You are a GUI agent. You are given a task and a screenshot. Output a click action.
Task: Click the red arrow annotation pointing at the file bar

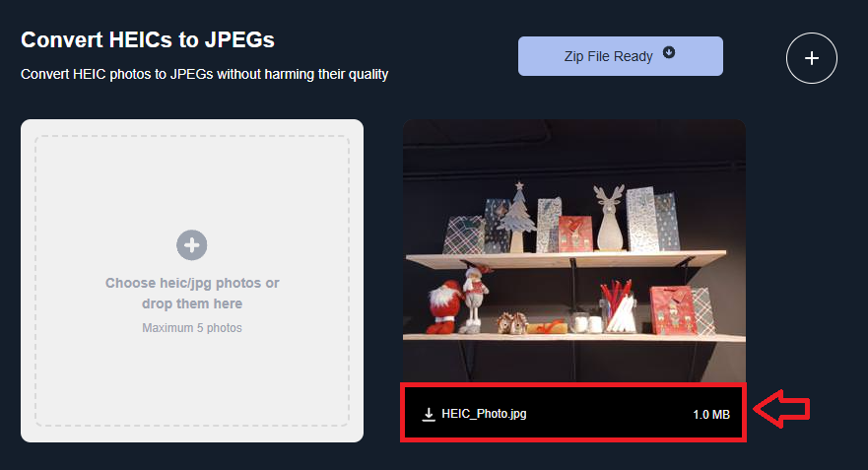(x=781, y=409)
